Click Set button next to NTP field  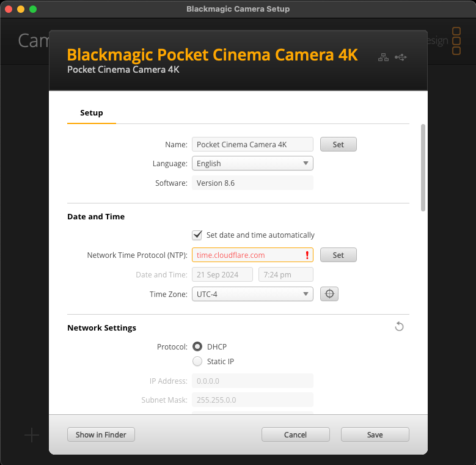[x=338, y=255]
